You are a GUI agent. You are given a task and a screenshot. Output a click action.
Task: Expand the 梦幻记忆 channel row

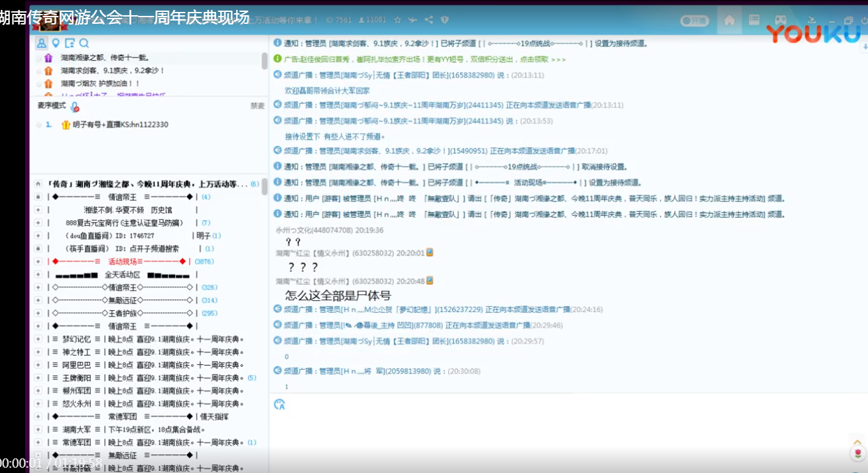tap(39, 339)
